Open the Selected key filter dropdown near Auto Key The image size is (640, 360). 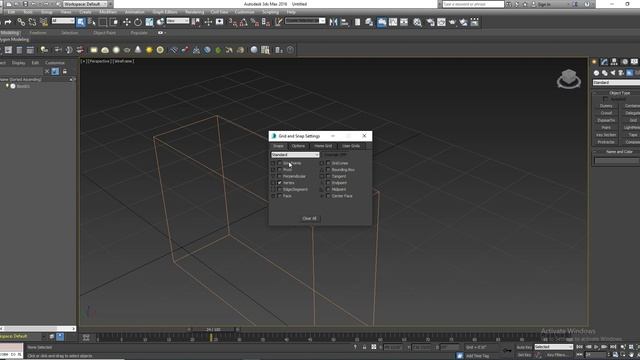click(x=553, y=347)
